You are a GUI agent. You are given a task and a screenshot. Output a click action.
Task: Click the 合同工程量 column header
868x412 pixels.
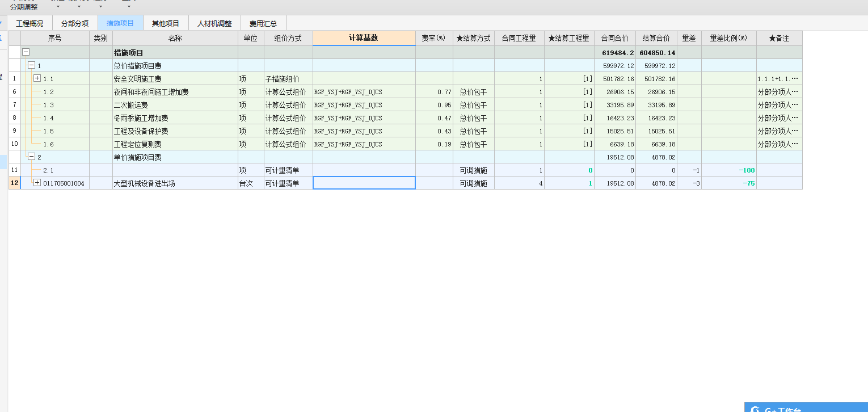coord(519,38)
